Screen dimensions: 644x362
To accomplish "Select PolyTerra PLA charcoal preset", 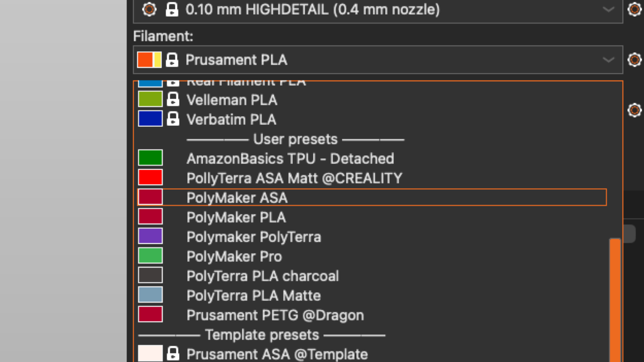I will tap(372, 276).
